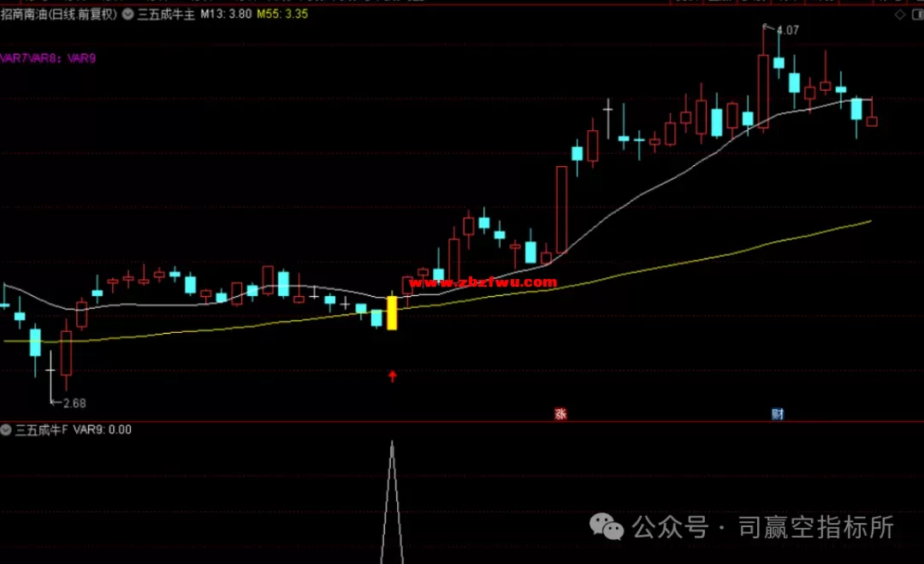This screenshot has width=924, height=564.
Task: Open the red 涨 event marker
Action: pos(560,413)
